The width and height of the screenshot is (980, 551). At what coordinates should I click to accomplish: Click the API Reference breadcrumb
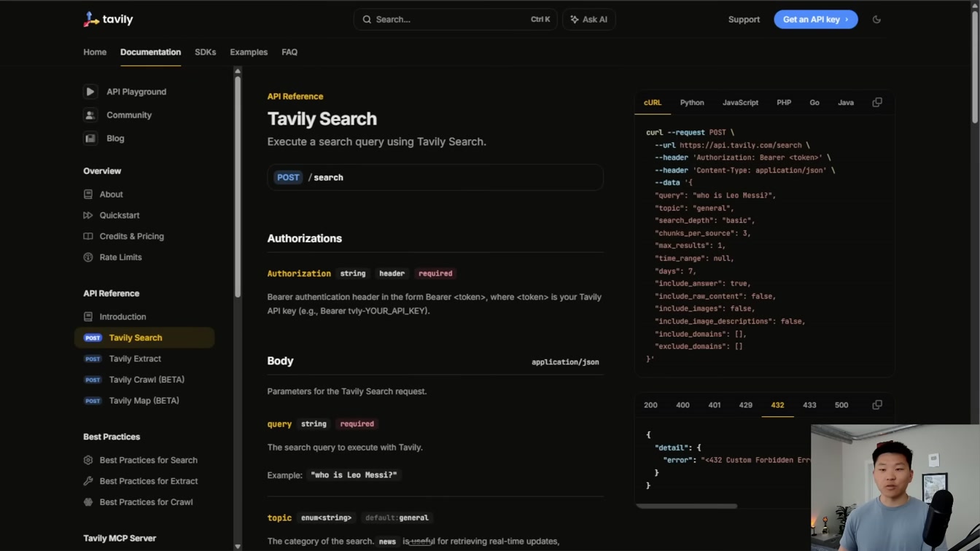pos(295,96)
